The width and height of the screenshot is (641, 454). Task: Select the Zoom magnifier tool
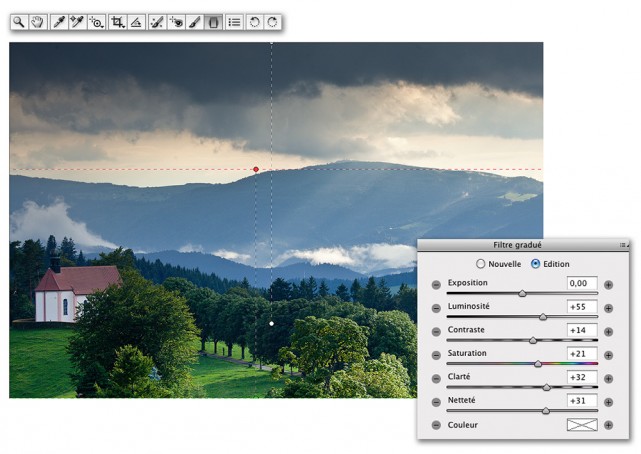pos(18,22)
